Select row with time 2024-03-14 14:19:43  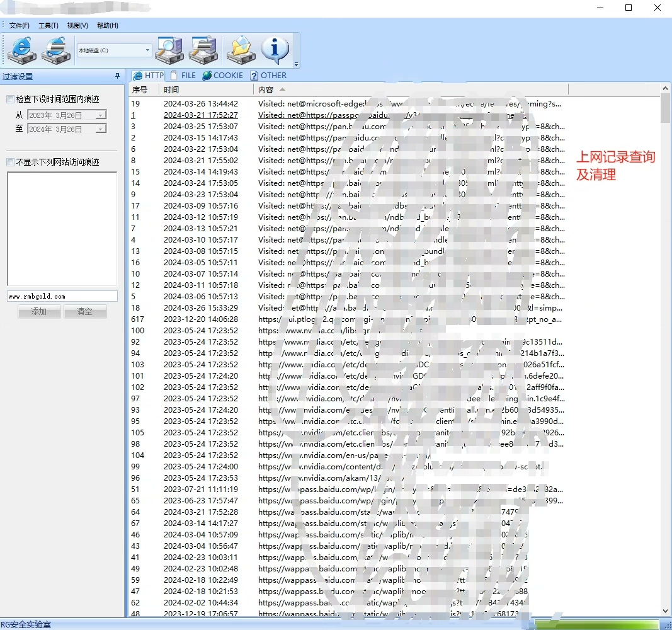tap(347, 172)
